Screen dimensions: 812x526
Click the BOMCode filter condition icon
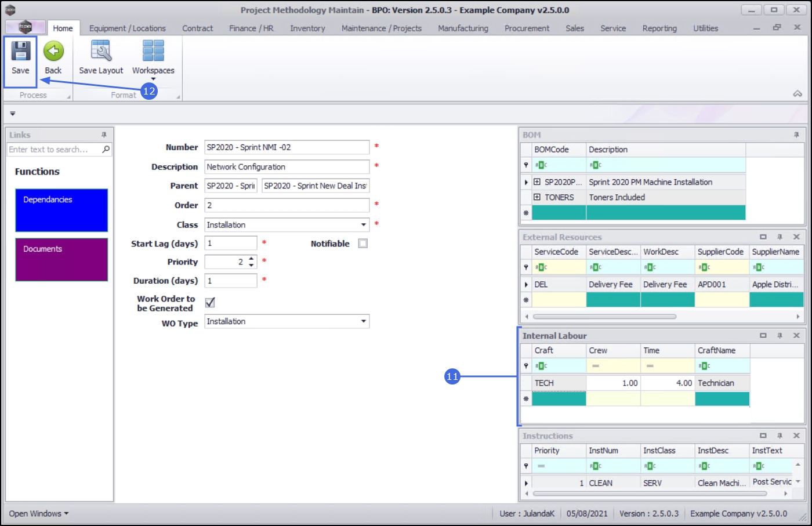541,165
